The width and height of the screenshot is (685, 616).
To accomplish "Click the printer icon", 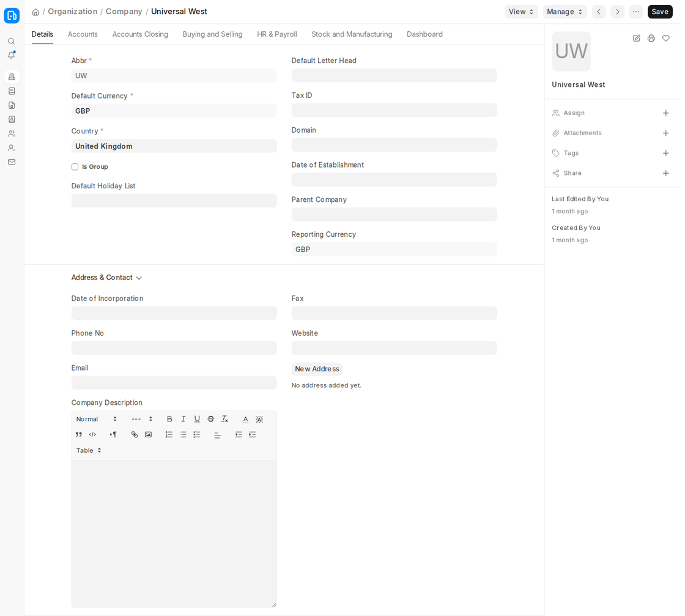I will (651, 39).
